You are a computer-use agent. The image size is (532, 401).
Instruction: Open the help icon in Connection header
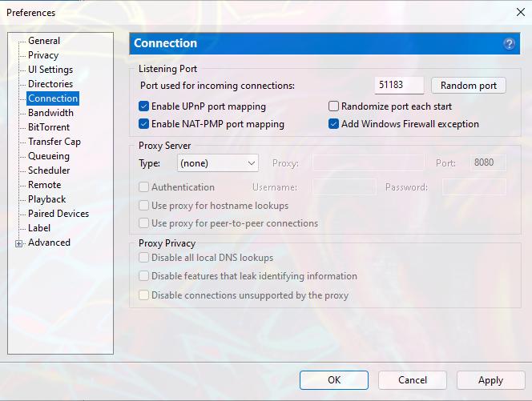tap(509, 44)
